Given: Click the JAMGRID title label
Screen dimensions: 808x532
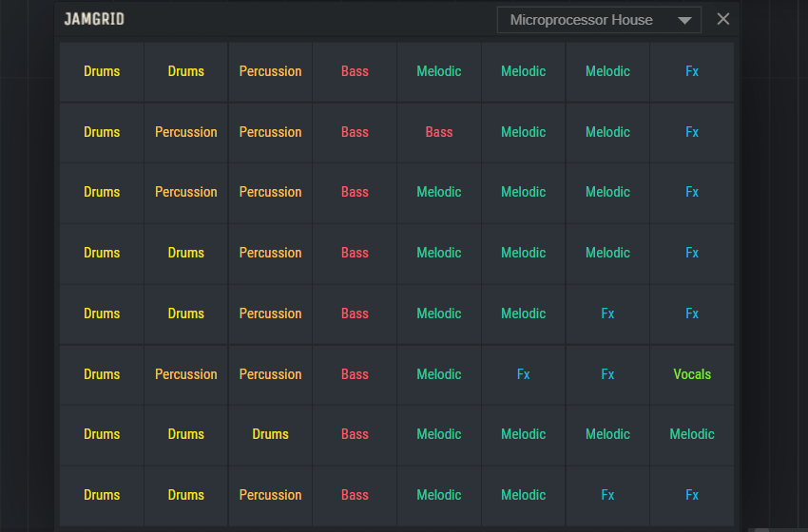Looking at the screenshot, I should (94, 19).
